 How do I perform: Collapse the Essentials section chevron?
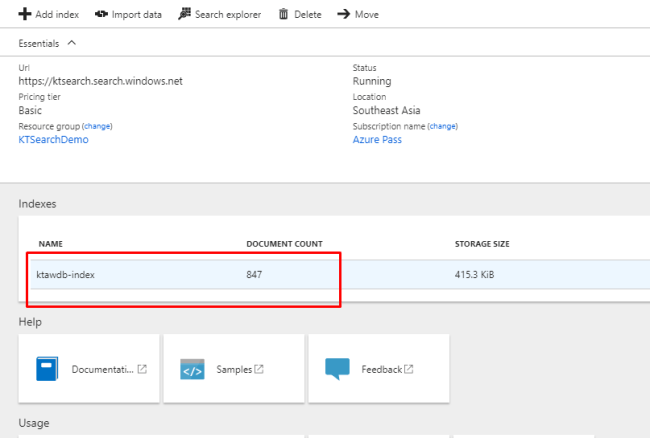pos(71,43)
